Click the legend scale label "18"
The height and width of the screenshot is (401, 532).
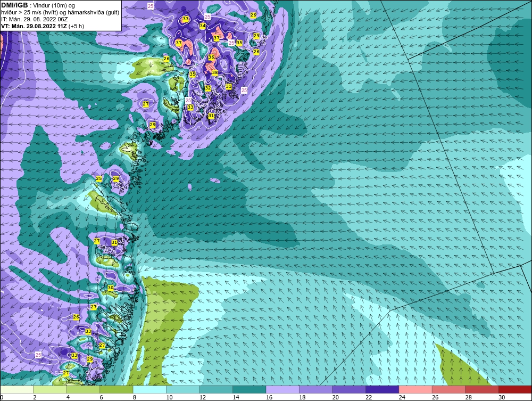[x=302, y=397]
